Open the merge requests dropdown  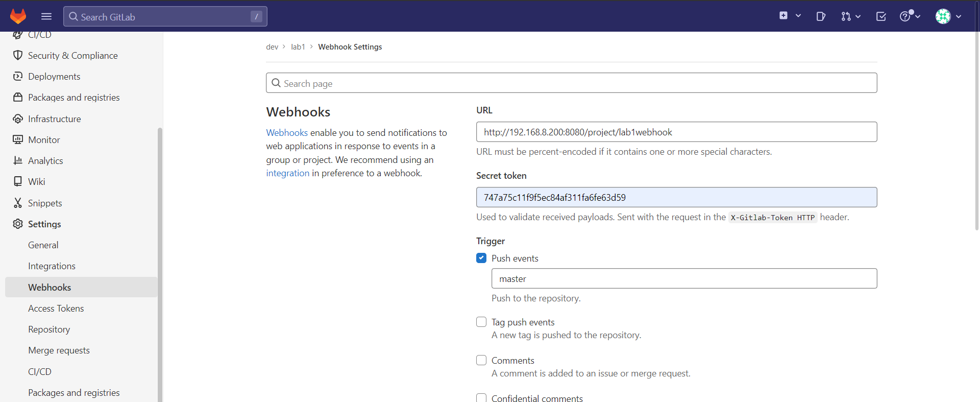[851, 16]
